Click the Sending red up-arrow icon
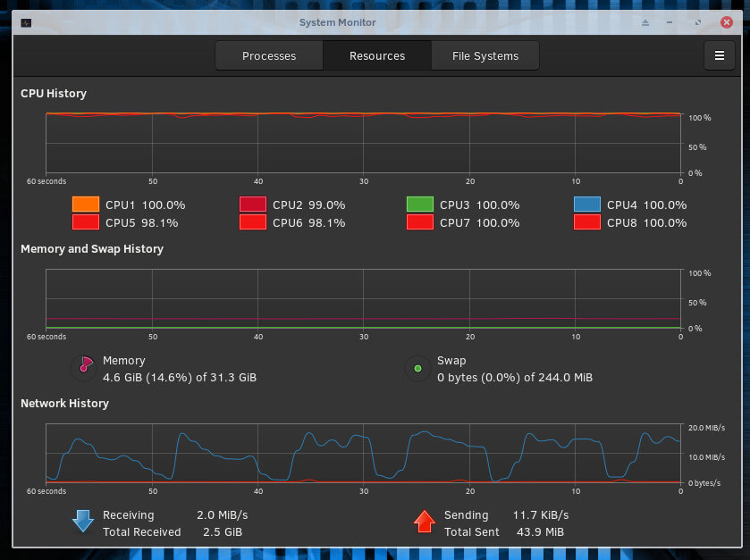The height and width of the screenshot is (560, 750). (425, 522)
